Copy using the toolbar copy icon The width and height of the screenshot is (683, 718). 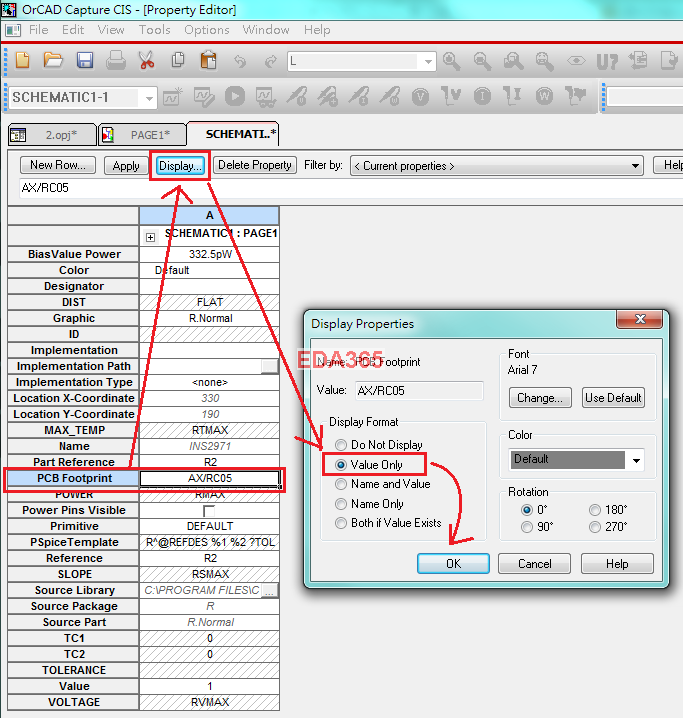click(x=178, y=60)
